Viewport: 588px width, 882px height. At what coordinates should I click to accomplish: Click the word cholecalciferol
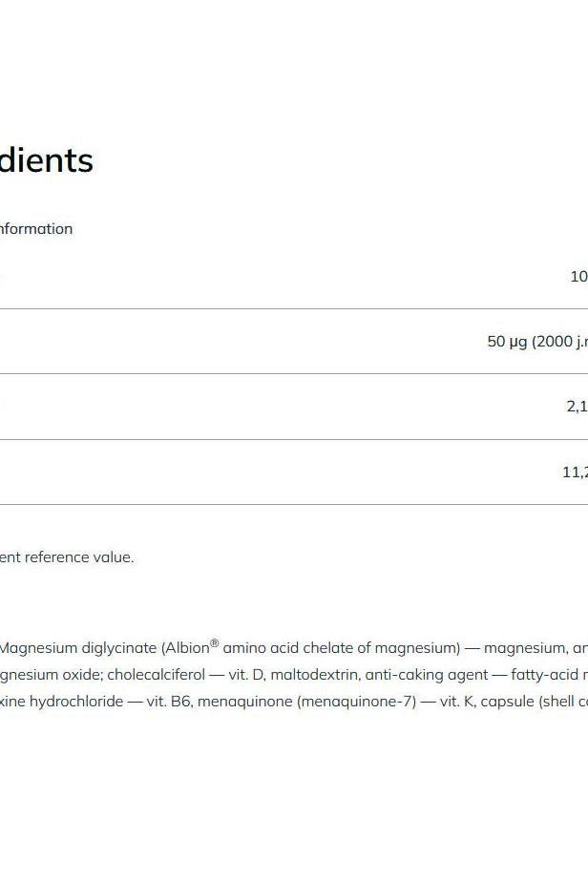coord(157,675)
